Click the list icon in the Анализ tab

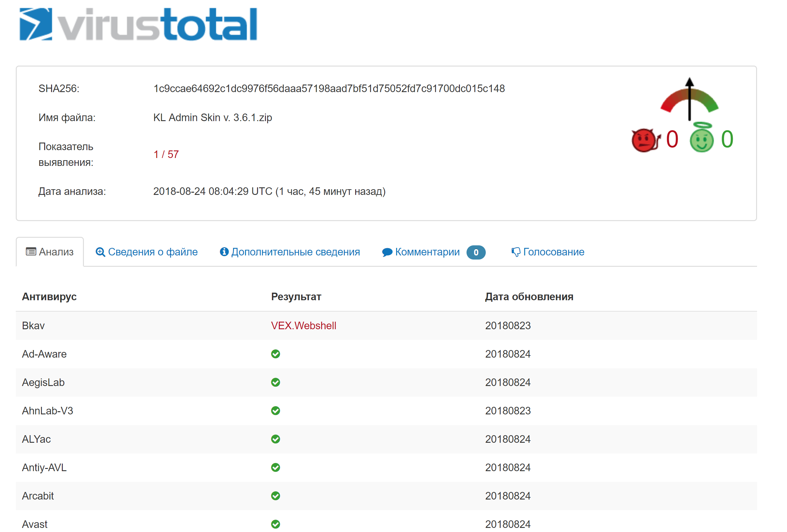(31, 252)
